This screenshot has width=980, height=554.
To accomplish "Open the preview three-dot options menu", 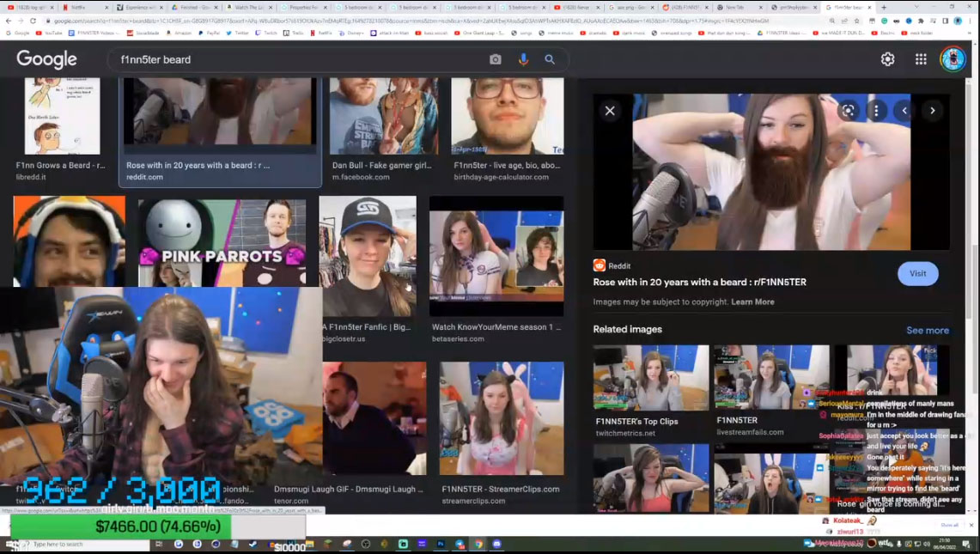I will [x=876, y=111].
